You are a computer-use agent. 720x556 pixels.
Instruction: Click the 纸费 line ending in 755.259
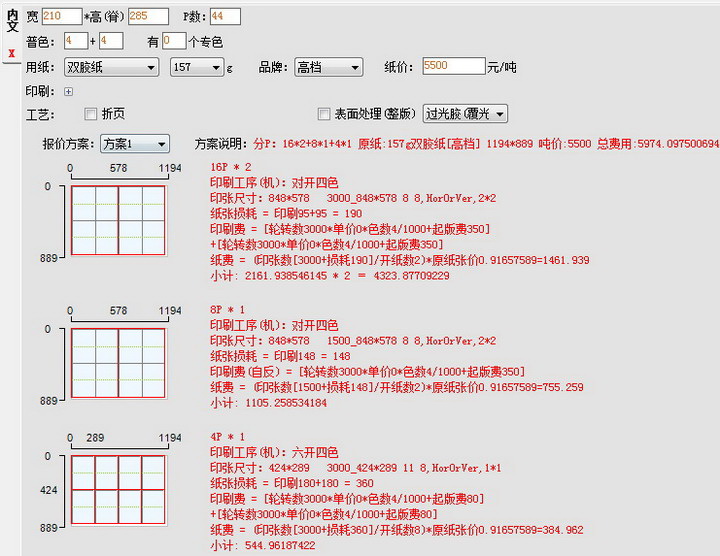pyautogui.click(x=397, y=388)
